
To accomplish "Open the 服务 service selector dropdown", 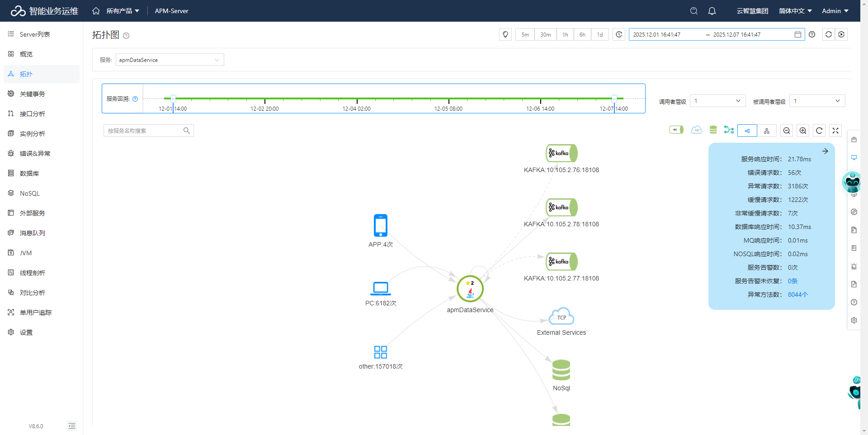I will (170, 59).
